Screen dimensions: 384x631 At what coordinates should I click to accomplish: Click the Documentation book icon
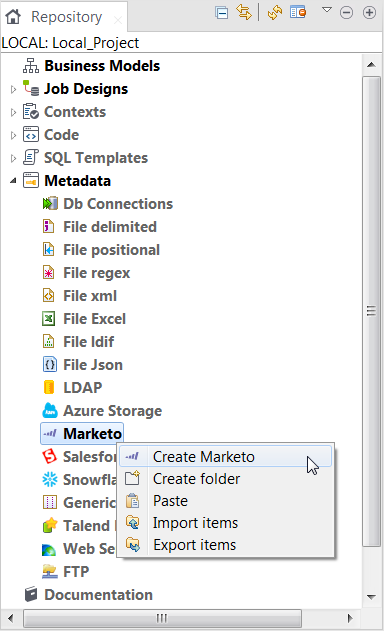point(31,594)
